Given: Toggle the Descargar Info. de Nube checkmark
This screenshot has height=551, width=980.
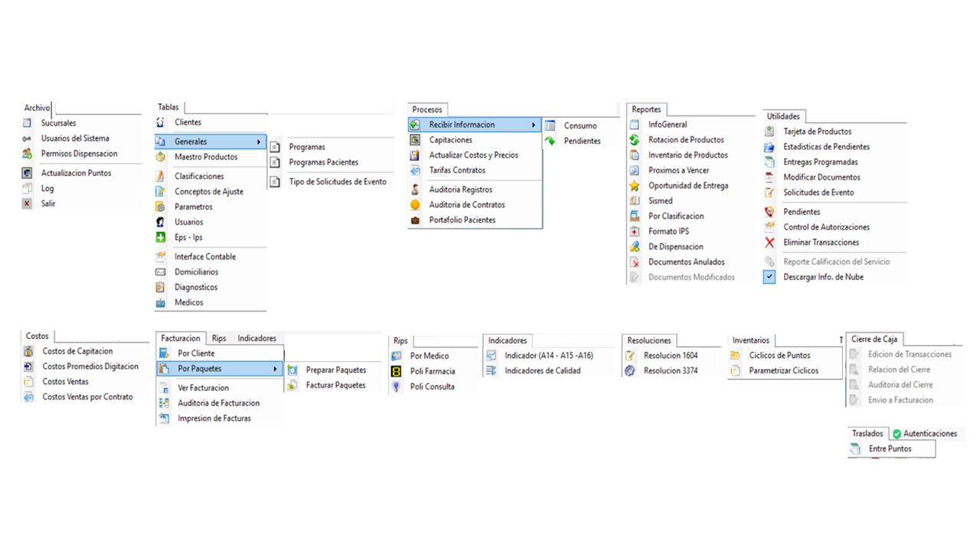Looking at the screenshot, I should [769, 277].
